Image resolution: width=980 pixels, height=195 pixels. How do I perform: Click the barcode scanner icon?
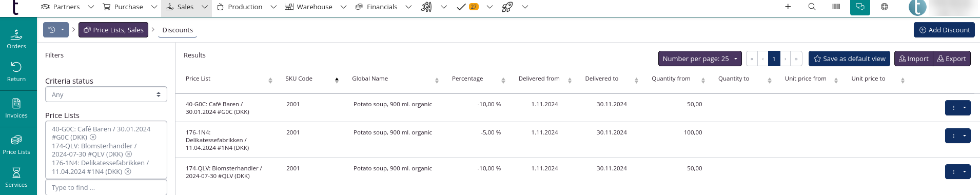tap(836, 7)
